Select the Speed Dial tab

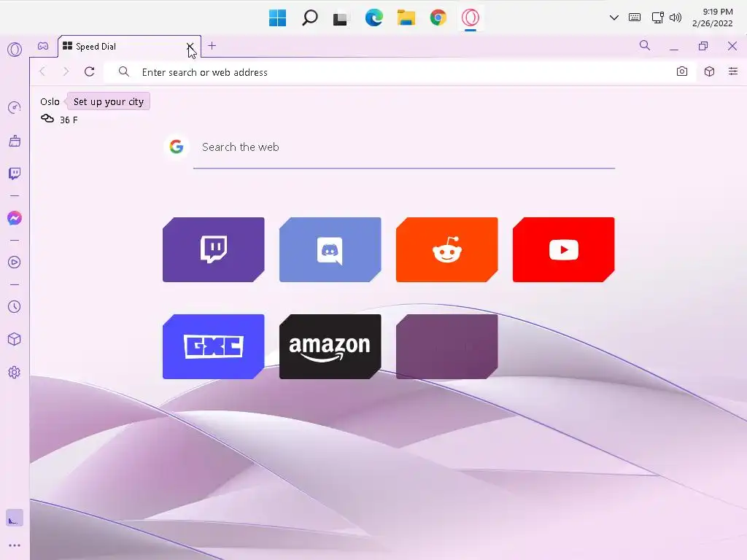pyautogui.click(x=129, y=46)
